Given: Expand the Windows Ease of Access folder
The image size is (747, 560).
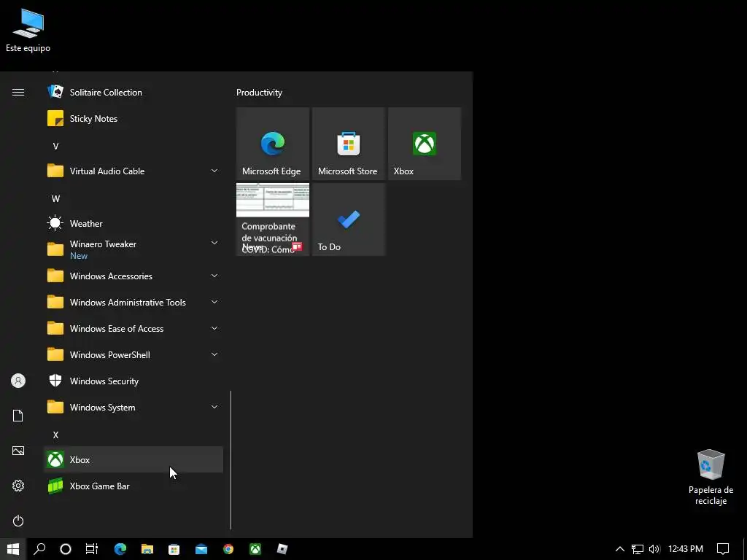Looking at the screenshot, I should point(133,329).
